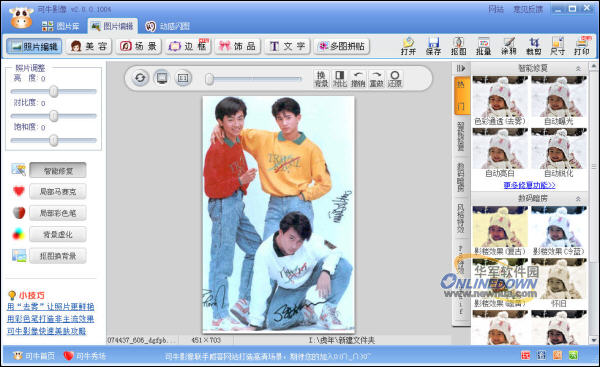Collapse the right effects sidebar arrow
Viewport: 600px width, 367px height.
(461, 69)
